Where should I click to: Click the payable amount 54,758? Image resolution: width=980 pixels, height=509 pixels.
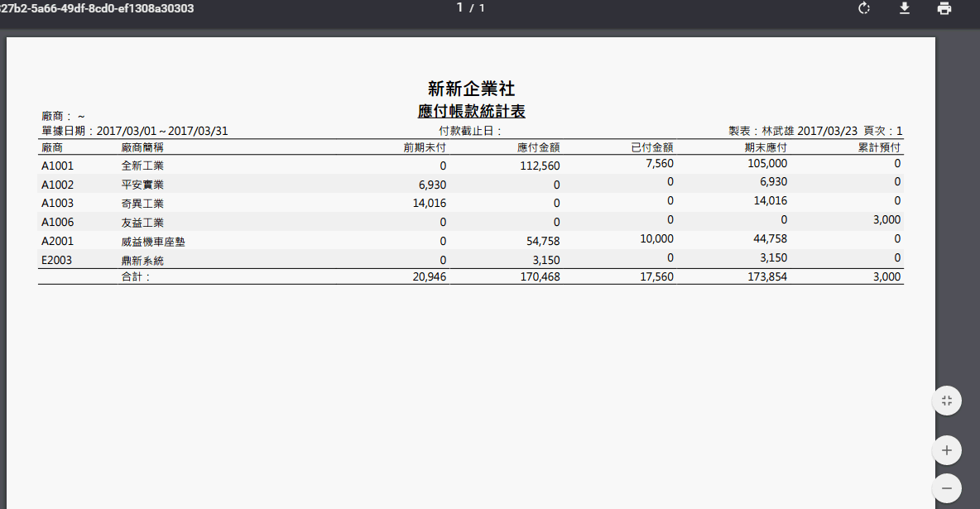tap(543, 242)
